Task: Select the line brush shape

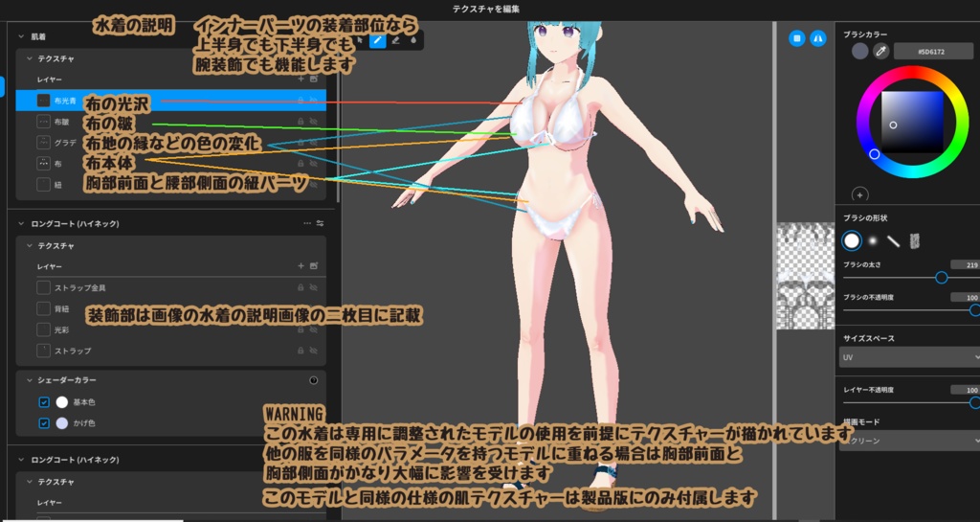Action: 894,240
